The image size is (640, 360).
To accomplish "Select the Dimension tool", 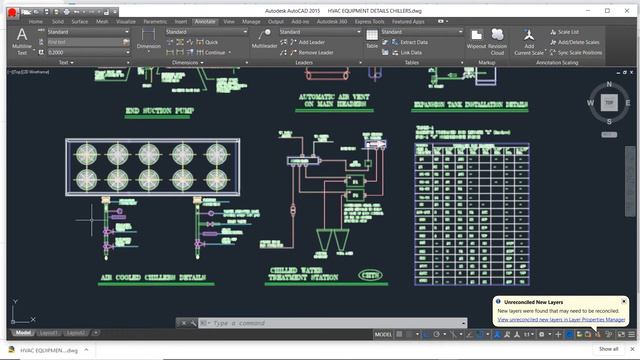I will click(x=149, y=40).
